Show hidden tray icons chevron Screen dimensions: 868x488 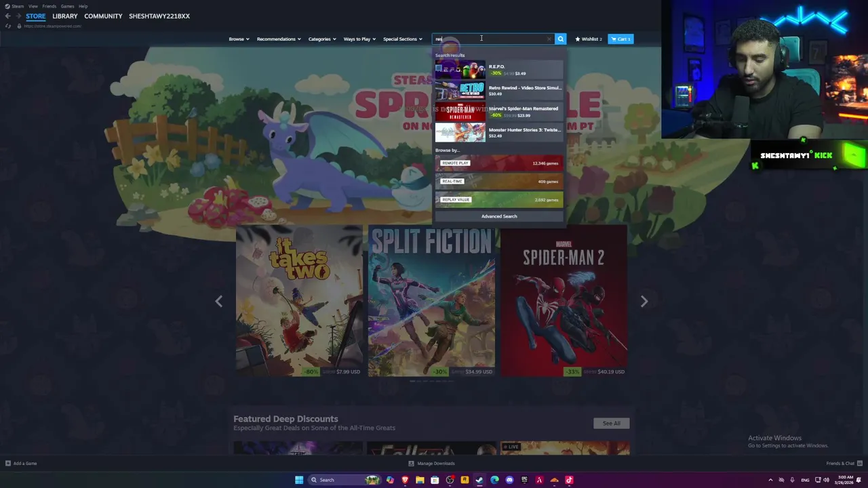(x=770, y=480)
